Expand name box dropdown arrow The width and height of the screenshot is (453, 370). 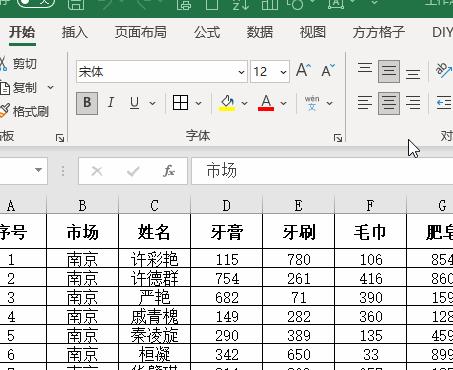[x=38, y=170]
